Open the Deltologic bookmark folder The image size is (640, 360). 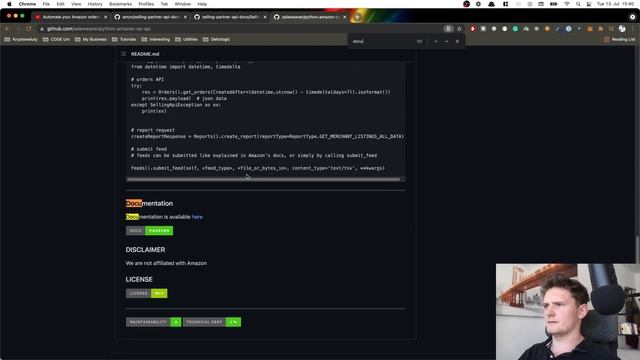pyautogui.click(x=216, y=39)
